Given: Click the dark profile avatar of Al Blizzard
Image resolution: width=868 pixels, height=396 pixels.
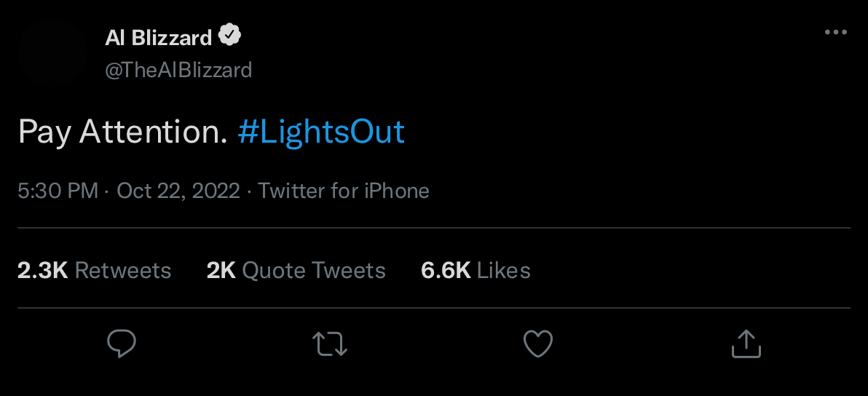Looking at the screenshot, I should pos(52,52).
